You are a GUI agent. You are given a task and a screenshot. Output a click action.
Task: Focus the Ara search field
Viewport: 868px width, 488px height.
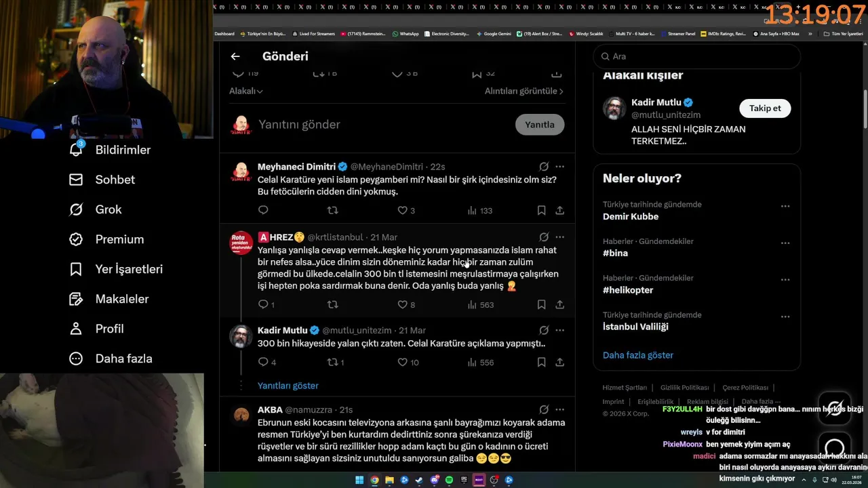click(x=696, y=56)
